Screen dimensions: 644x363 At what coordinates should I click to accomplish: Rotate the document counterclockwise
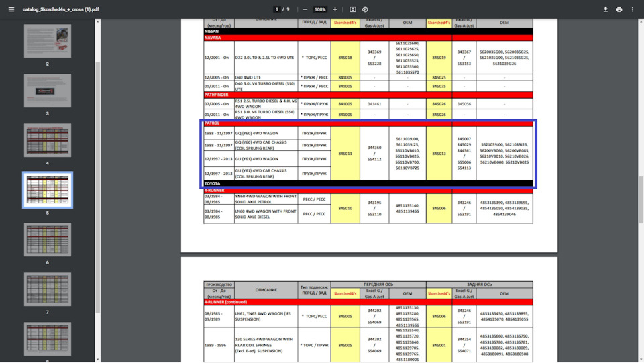click(x=365, y=9)
